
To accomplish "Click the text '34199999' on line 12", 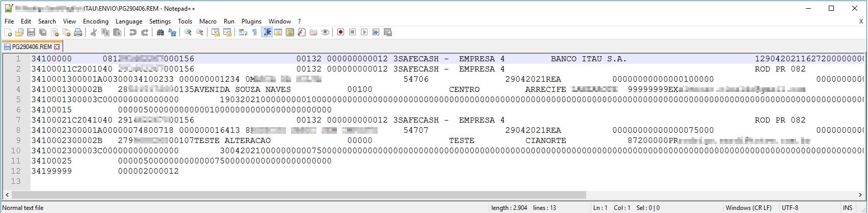I will click(51, 171).
